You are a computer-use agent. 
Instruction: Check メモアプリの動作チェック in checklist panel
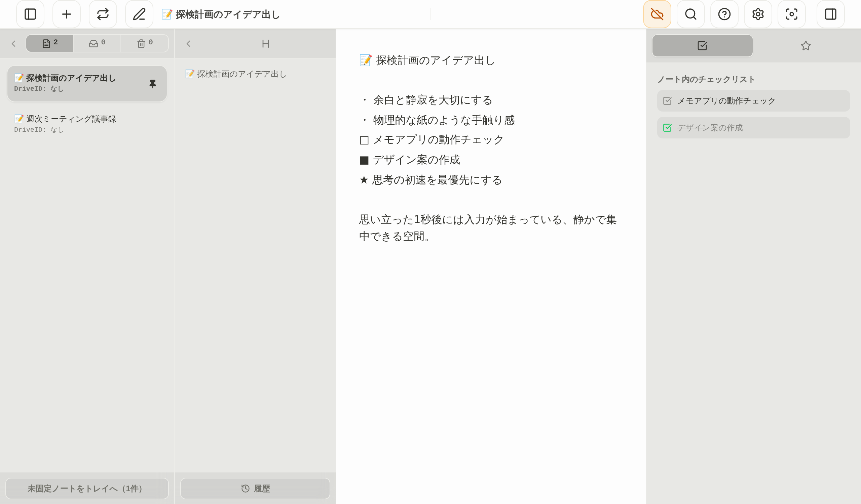tap(667, 101)
